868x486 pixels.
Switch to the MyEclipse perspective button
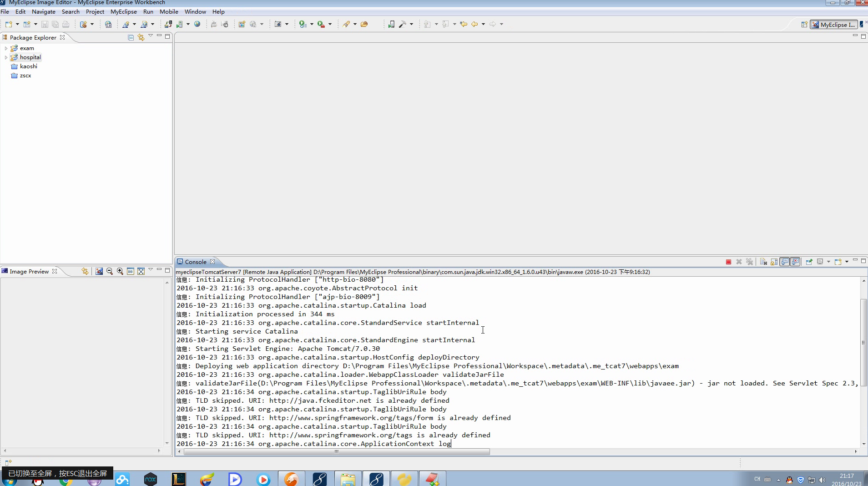click(834, 25)
